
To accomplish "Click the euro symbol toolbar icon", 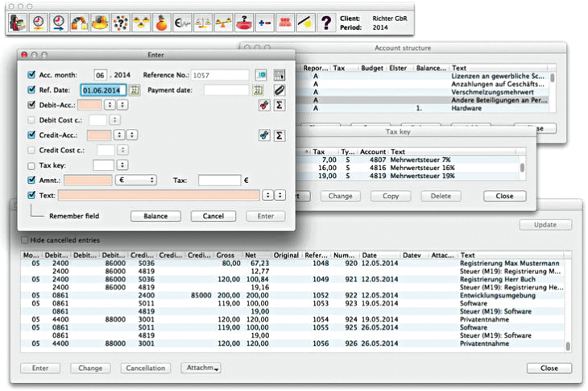I will point(182,24).
